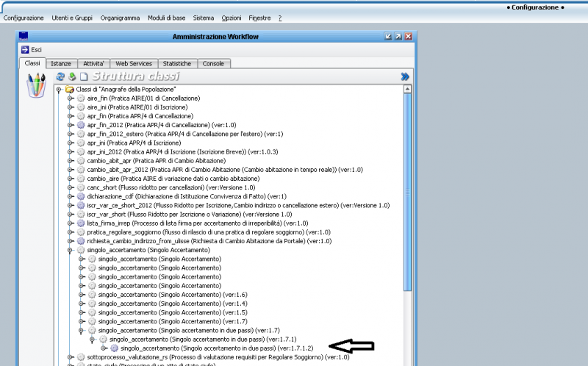Expand the iscr_var_short tree node
The height and width of the screenshot is (366, 588).
[x=70, y=214]
